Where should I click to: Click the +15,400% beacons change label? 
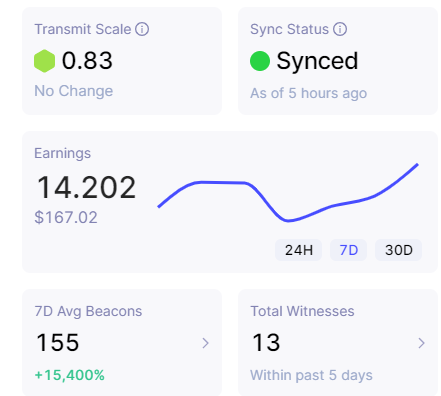[70, 375]
